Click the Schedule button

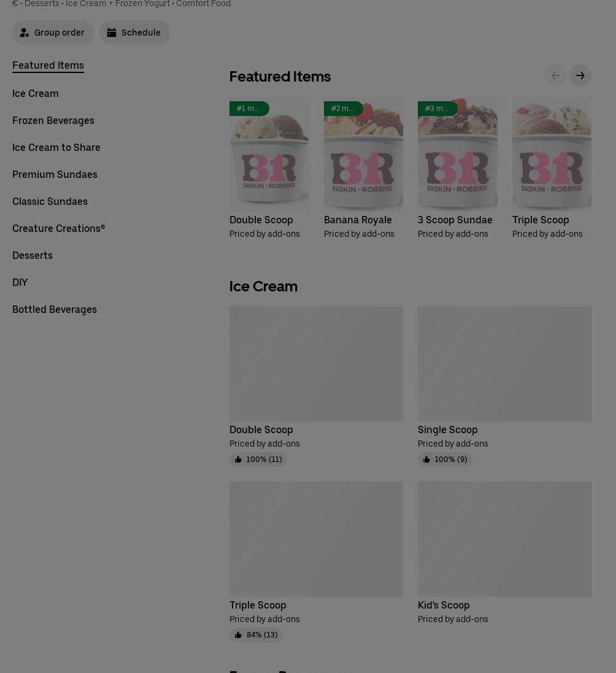point(135,33)
